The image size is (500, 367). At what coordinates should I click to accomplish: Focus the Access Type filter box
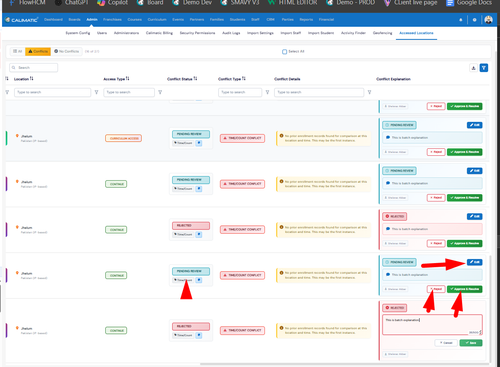(x=129, y=92)
